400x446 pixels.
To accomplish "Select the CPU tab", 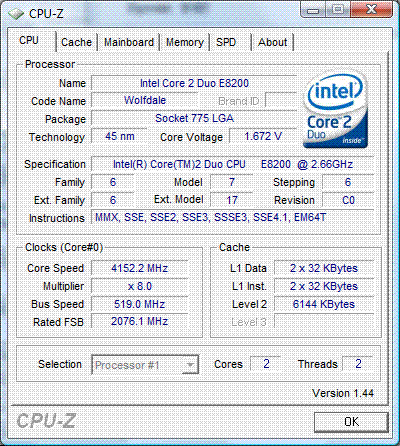I will [x=29, y=40].
